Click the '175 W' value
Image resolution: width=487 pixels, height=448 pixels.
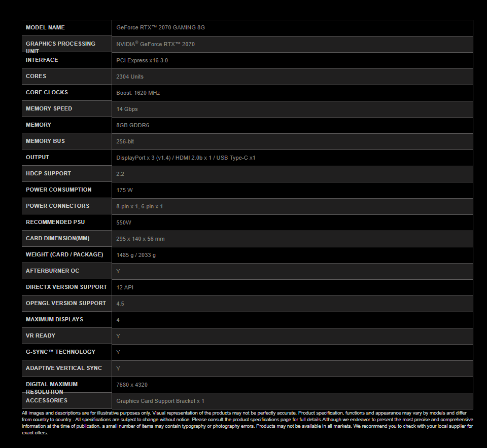(125, 190)
